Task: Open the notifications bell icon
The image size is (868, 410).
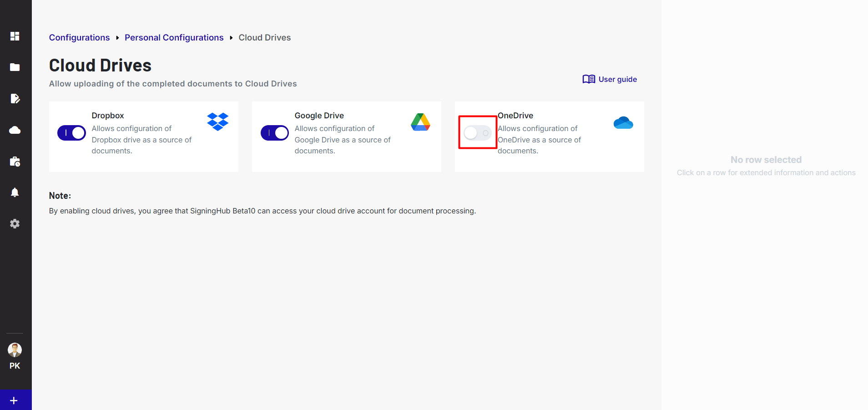Action: coord(15,192)
